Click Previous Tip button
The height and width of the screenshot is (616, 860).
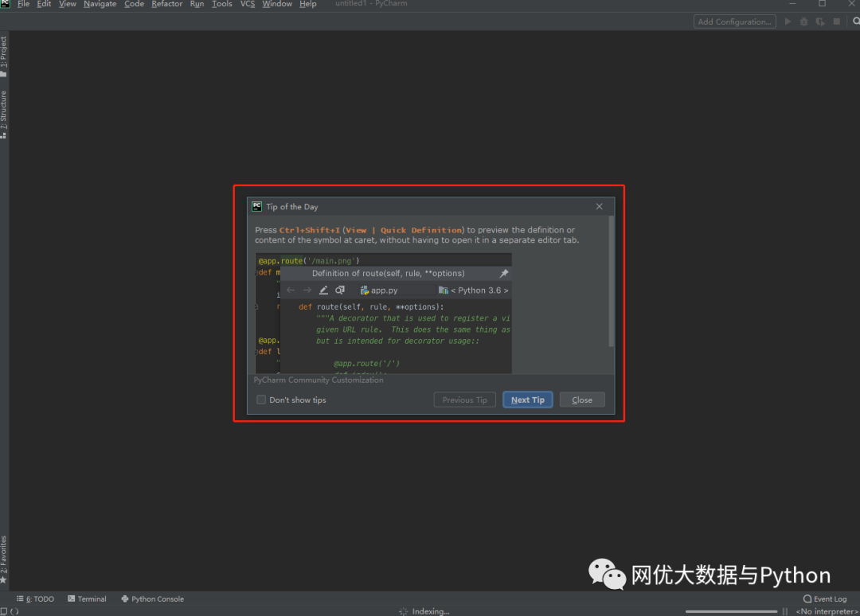(464, 400)
